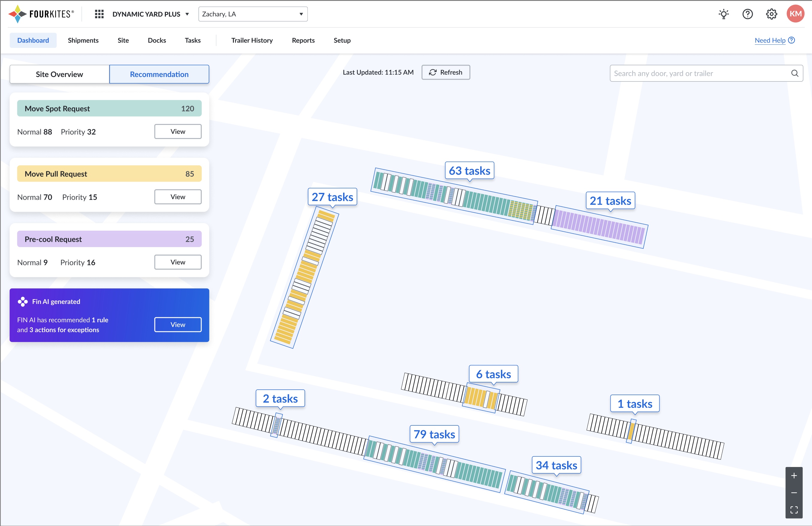This screenshot has width=812, height=526.
Task: Select the 79 tasks map label
Action: [434, 434]
